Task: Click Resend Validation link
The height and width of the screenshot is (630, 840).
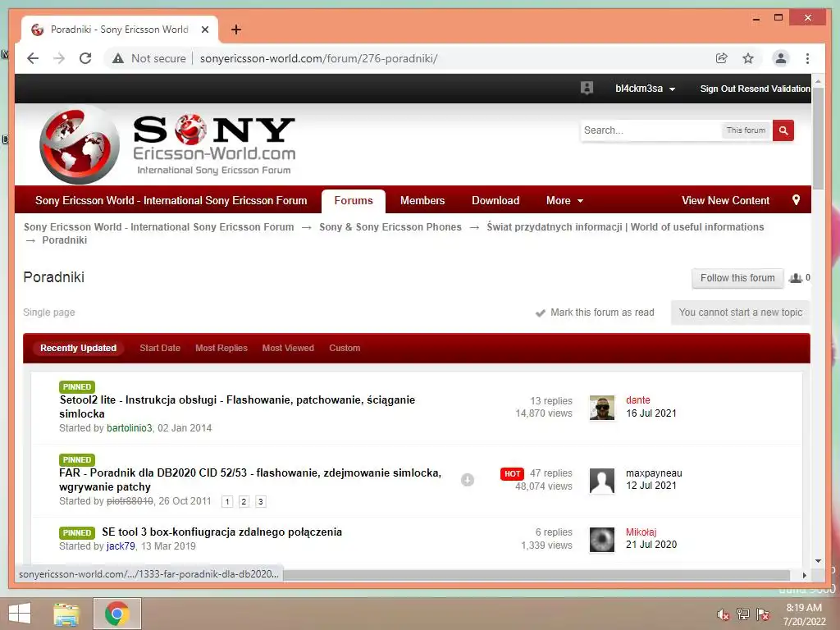Action: pyautogui.click(x=774, y=89)
